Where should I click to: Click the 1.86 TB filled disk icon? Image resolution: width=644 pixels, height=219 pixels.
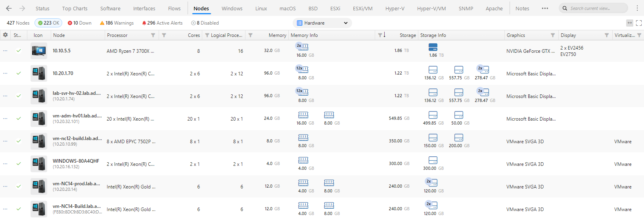click(433, 47)
